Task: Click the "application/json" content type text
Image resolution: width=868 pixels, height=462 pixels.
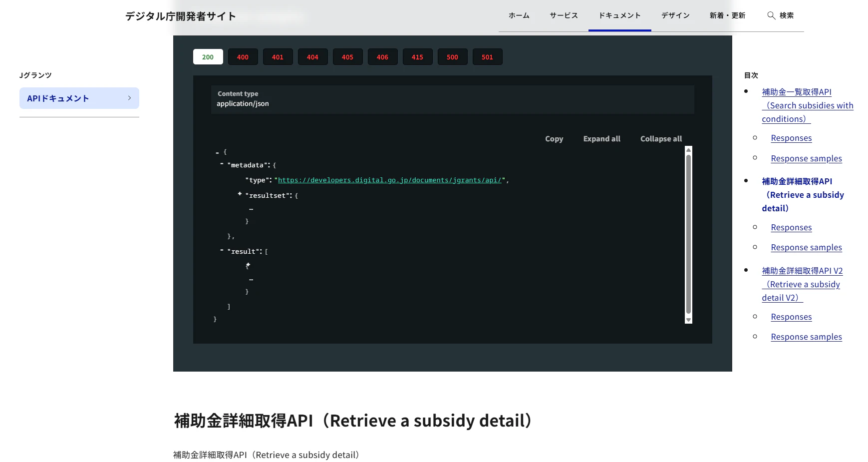Action: pos(243,104)
